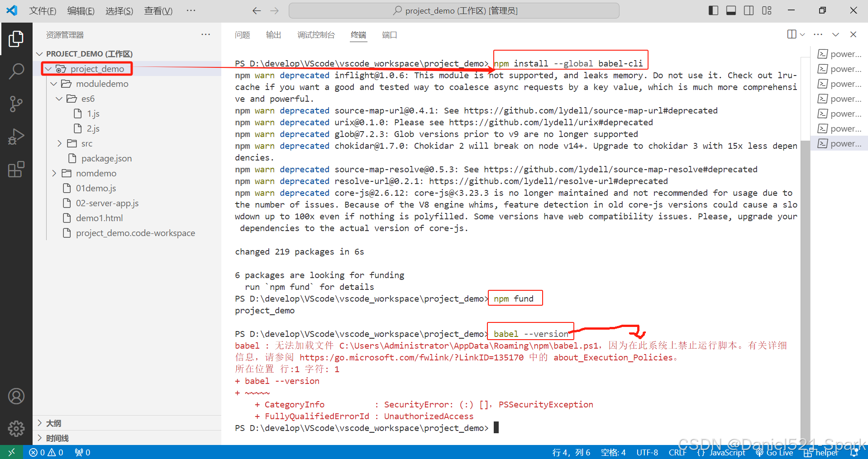Click CRLF line ending status item
Image resolution: width=868 pixels, height=459 pixels.
coord(677,452)
